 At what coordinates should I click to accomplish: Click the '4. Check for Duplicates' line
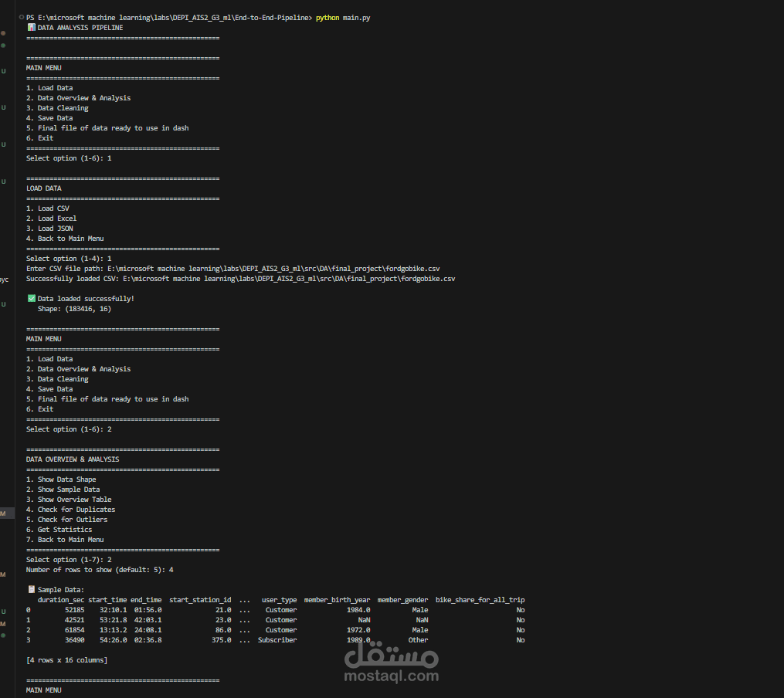(x=70, y=510)
